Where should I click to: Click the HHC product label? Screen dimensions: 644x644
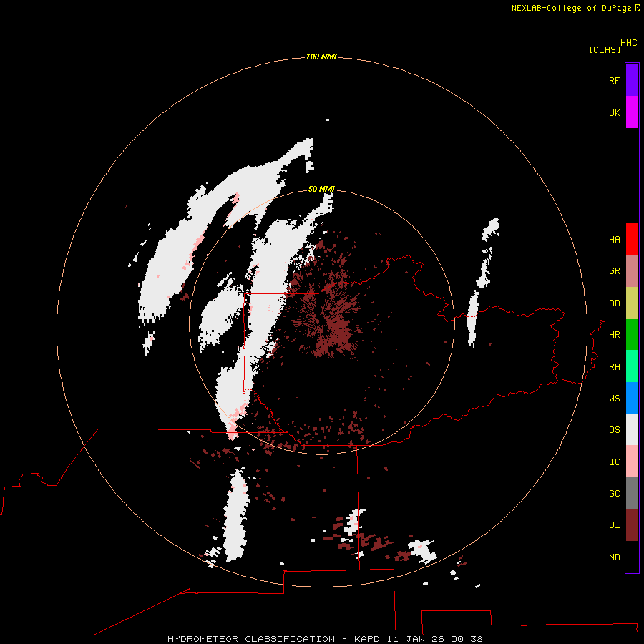coord(628,43)
